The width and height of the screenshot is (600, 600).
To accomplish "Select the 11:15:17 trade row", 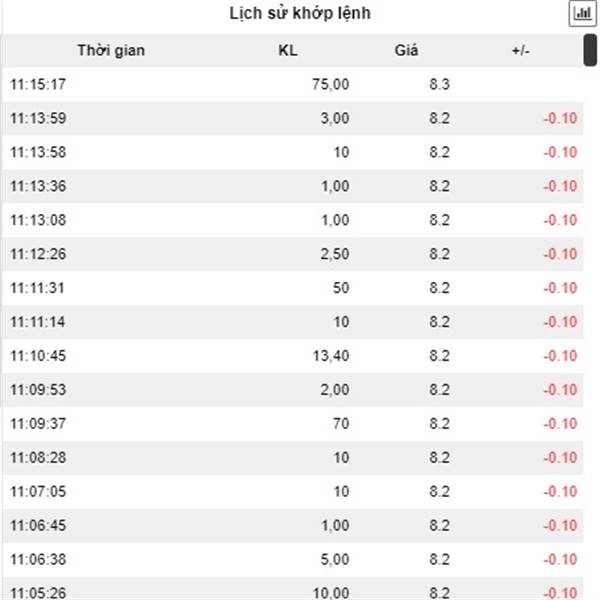I will pos(293,84).
